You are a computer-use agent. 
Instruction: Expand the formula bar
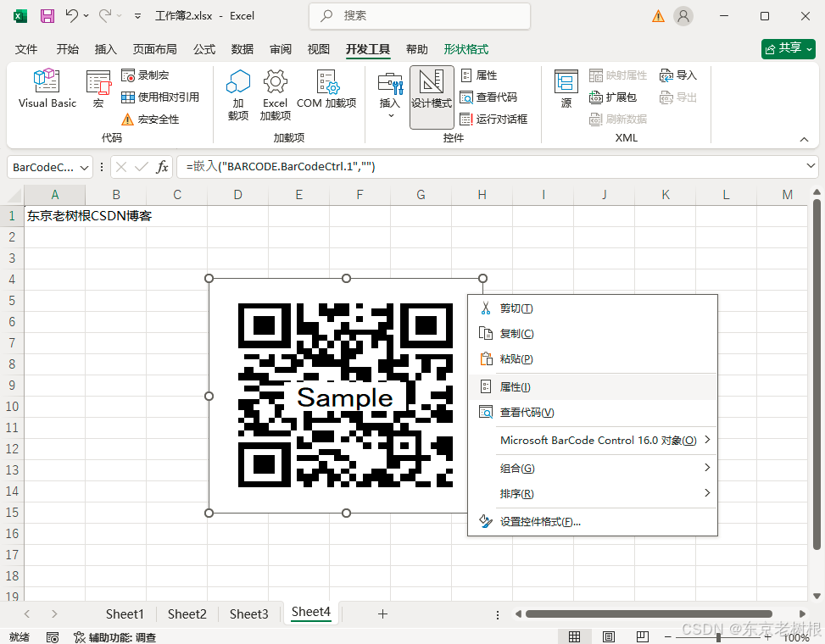click(811, 166)
